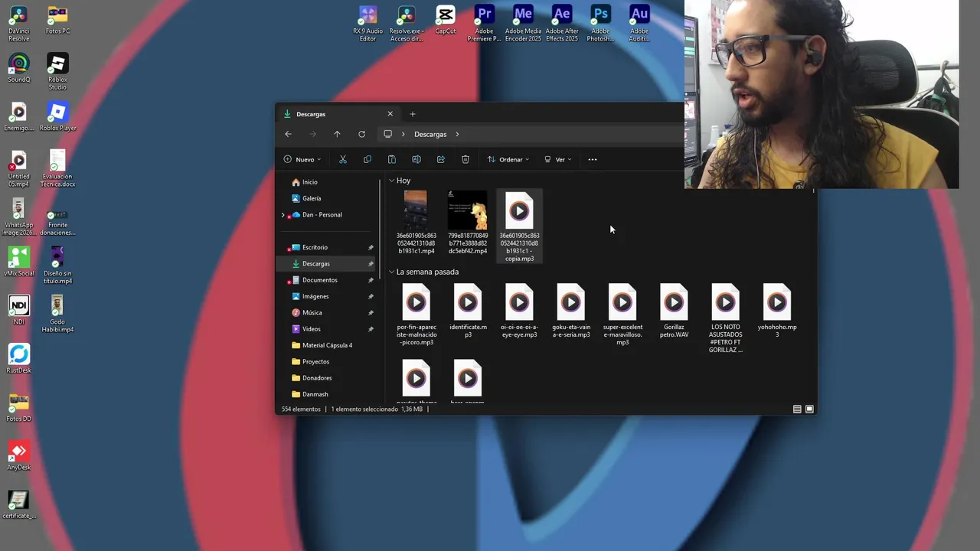Open NDI desktop shortcut
Image resolution: width=980 pixels, height=551 pixels.
pos(18,311)
